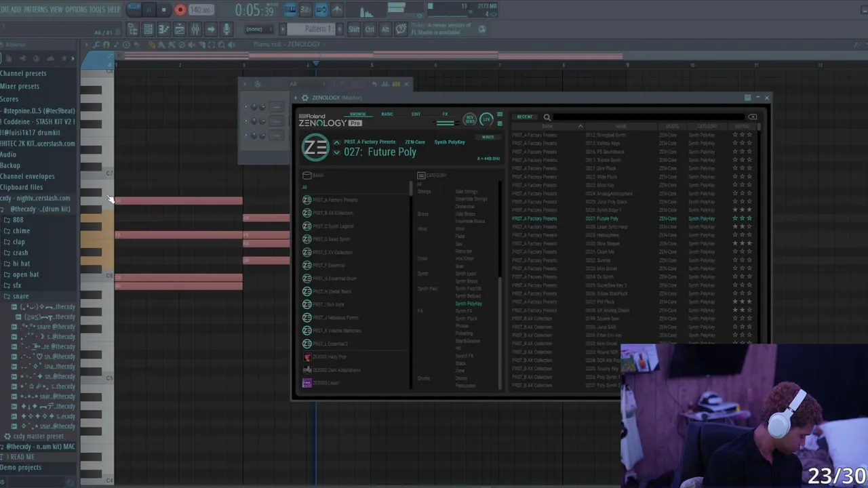
Task: Click the ZENOLOGY hamburger menu icon
Action: click(x=500, y=115)
